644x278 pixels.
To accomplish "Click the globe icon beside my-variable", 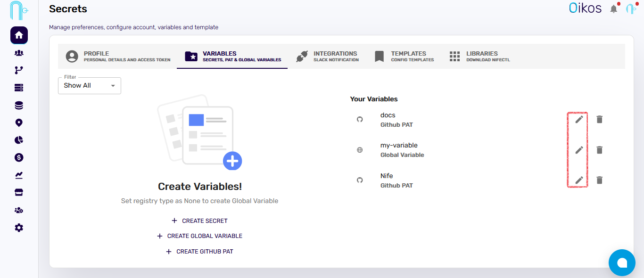I will pyautogui.click(x=360, y=149).
